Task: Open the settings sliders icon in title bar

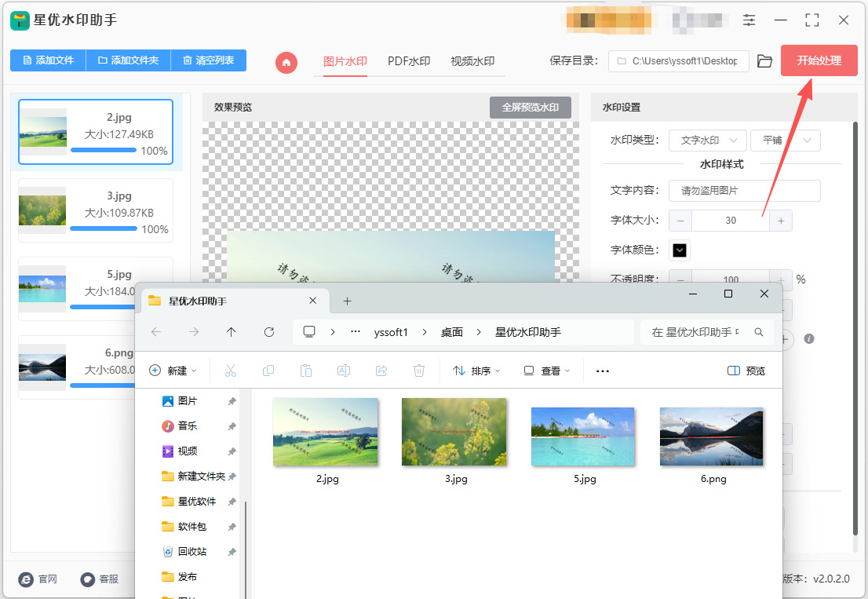Action: tap(749, 20)
